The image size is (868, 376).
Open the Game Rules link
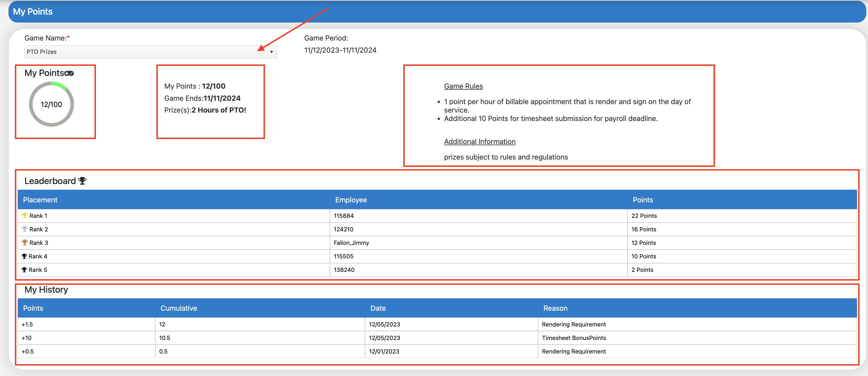[463, 86]
